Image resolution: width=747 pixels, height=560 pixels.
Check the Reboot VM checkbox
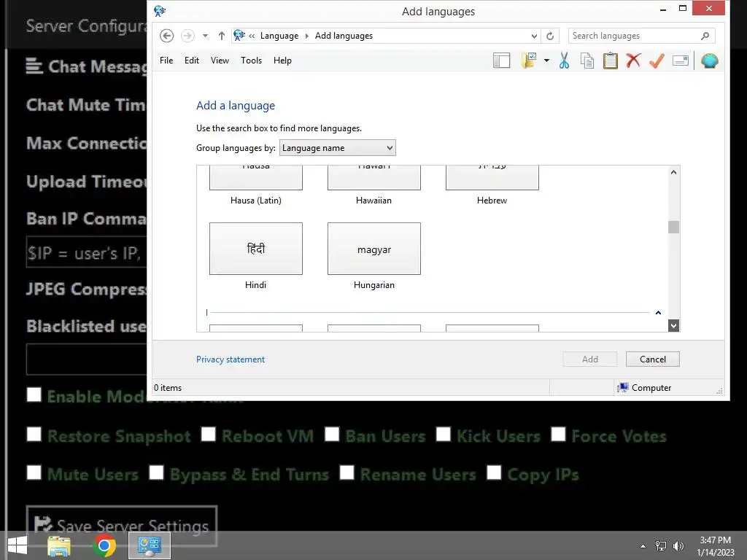[x=209, y=435]
